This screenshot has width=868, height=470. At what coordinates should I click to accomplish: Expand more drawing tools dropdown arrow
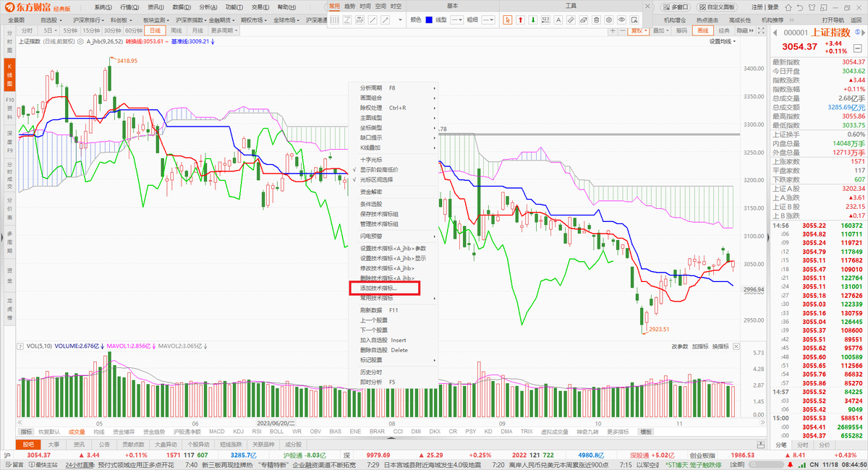point(400,20)
